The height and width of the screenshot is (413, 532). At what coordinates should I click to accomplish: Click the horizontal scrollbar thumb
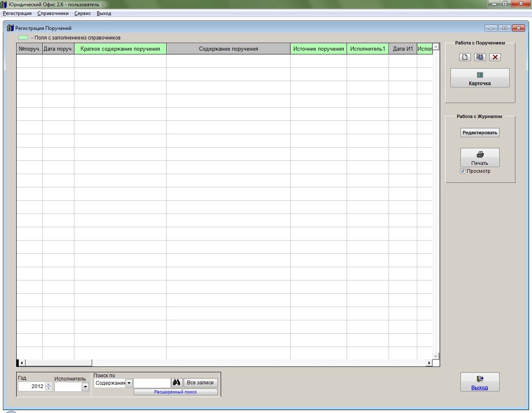click(x=59, y=363)
